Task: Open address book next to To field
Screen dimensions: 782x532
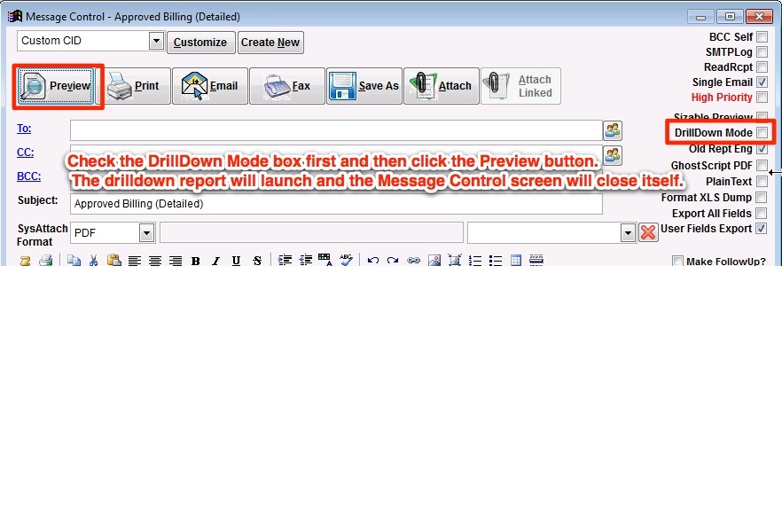Action: click(613, 130)
